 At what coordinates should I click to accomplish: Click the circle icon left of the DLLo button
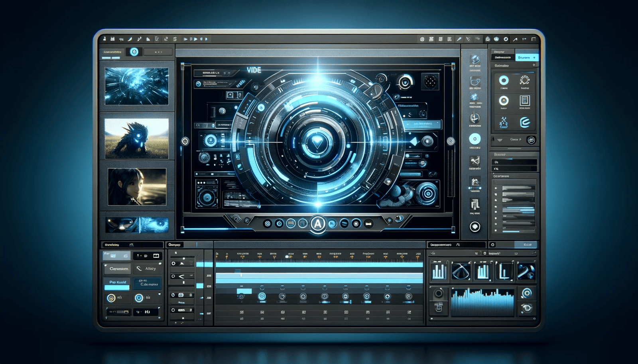(493, 245)
